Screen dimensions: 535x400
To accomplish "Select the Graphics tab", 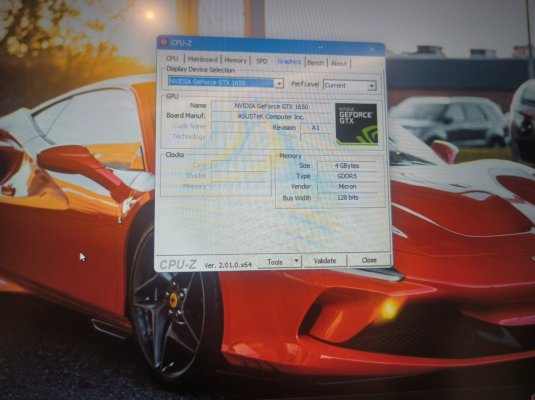I will 289,61.
